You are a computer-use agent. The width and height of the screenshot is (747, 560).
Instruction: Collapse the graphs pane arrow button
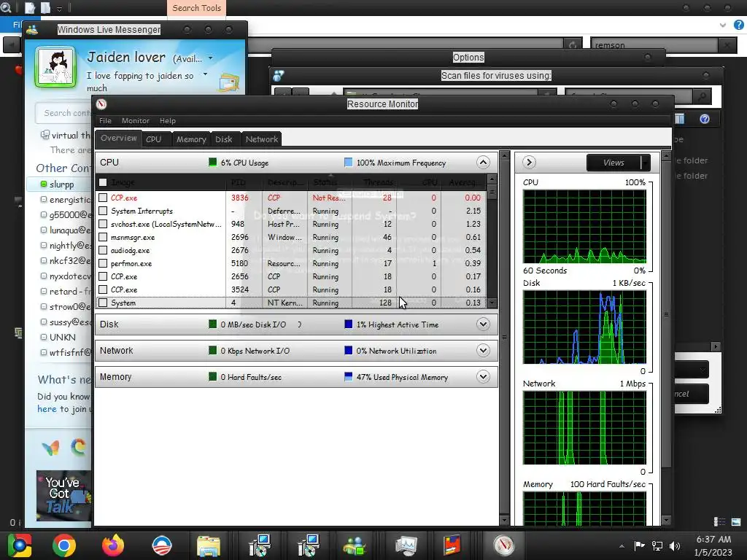click(x=529, y=163)
